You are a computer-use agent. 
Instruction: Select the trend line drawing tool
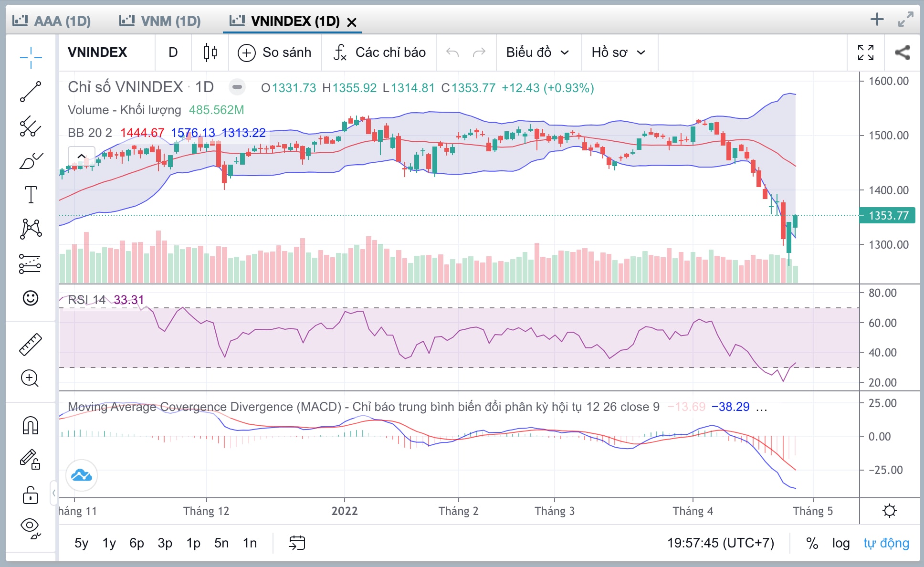pyautogui.click(x=31, y=92)
